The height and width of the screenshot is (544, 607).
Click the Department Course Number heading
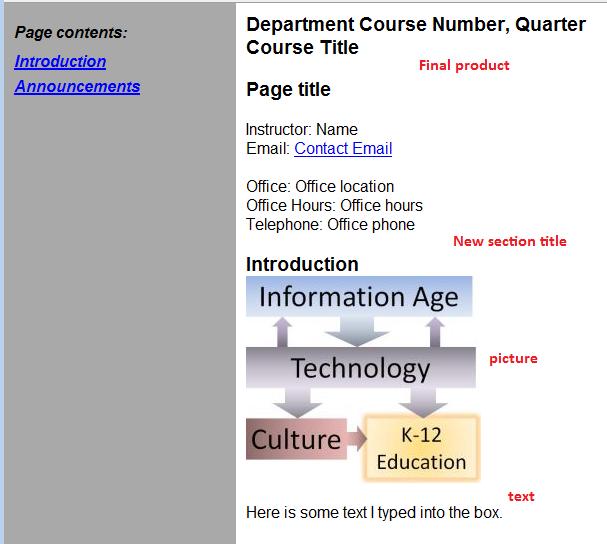pyautogui.click(x=416, y=24)
